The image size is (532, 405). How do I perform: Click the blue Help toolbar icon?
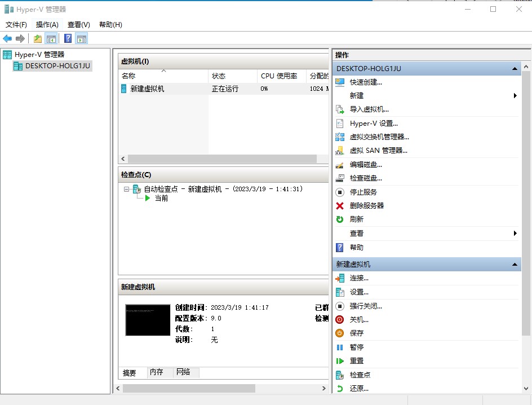coord(68,38)
